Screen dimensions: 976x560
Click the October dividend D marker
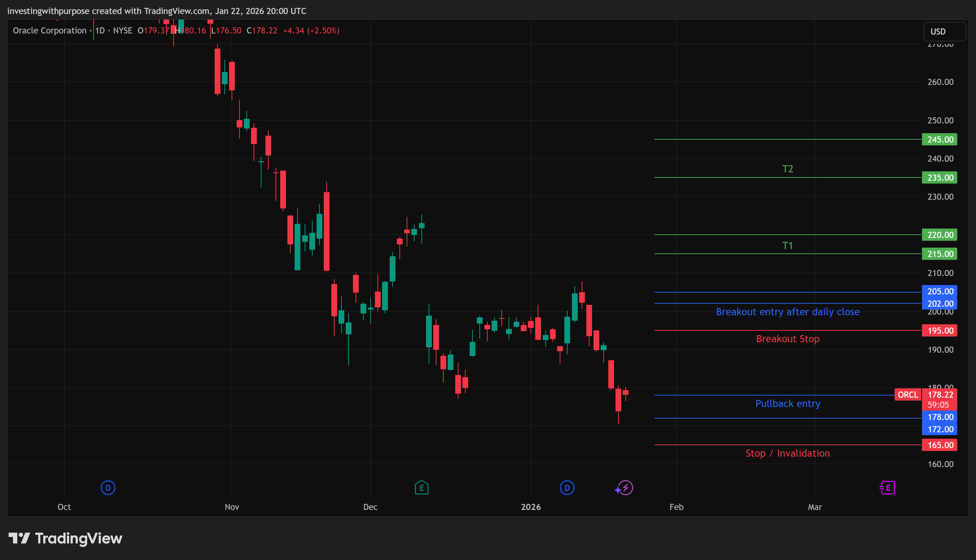point(108,488)
